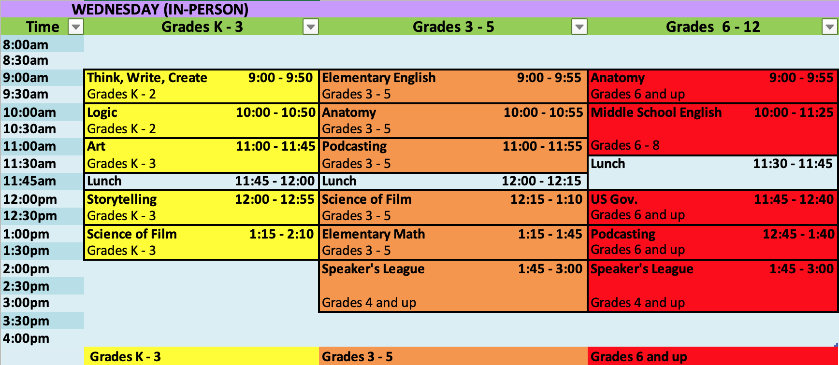Open the Grades K - 3 filter dropdown
Image resolution: width=839 pixels, height=365 pixels.
tap(310, 27)
